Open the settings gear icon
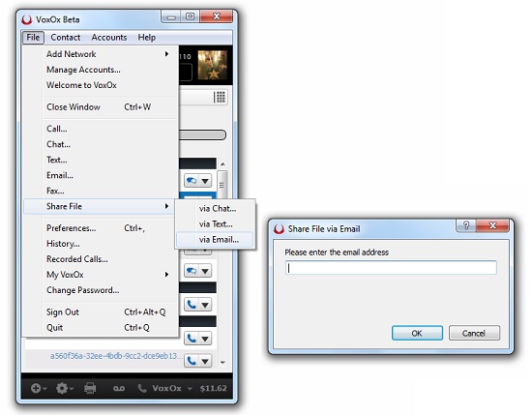 click(62, 388)
